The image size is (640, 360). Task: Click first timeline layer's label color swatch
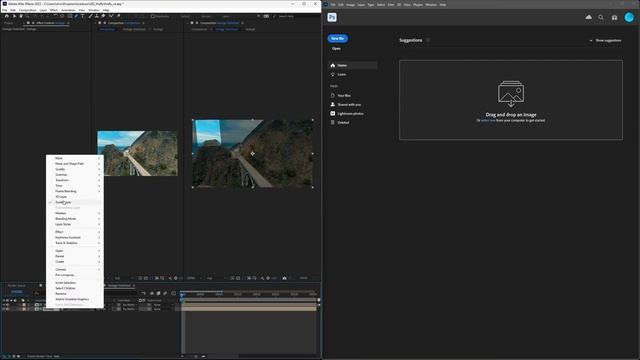coord(24,304)
